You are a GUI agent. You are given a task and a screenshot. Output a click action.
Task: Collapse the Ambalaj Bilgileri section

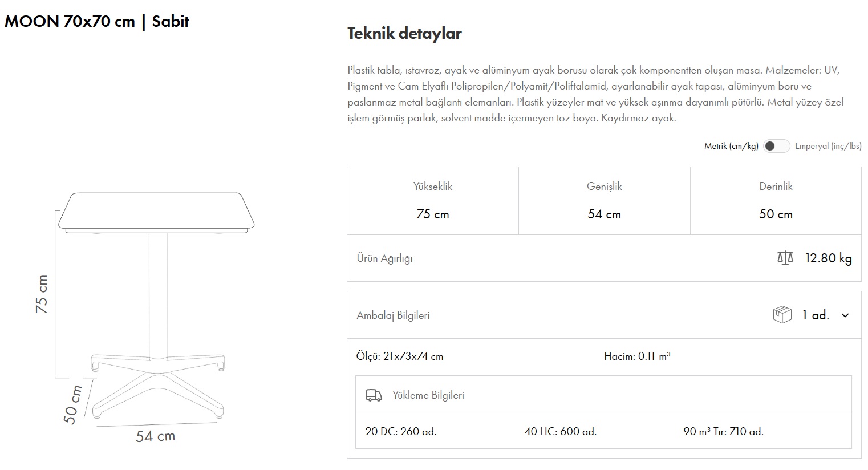click(393, 315)
